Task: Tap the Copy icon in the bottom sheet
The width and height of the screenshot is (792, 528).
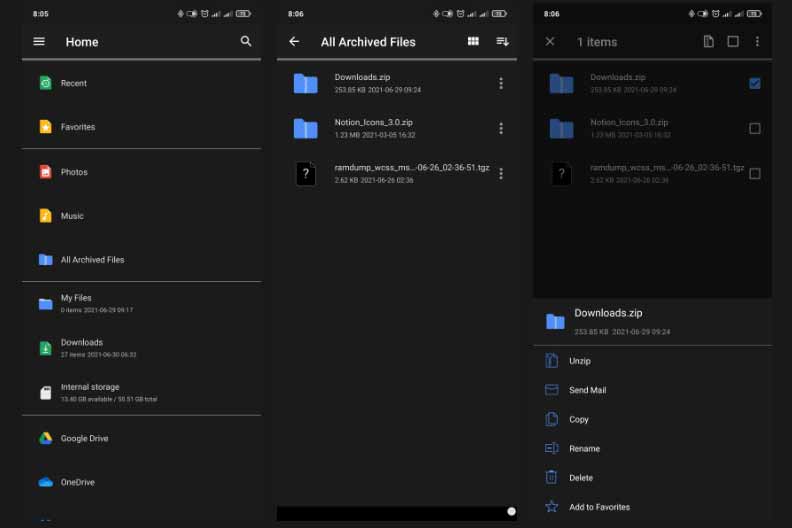Action: (x=552, y=419)
